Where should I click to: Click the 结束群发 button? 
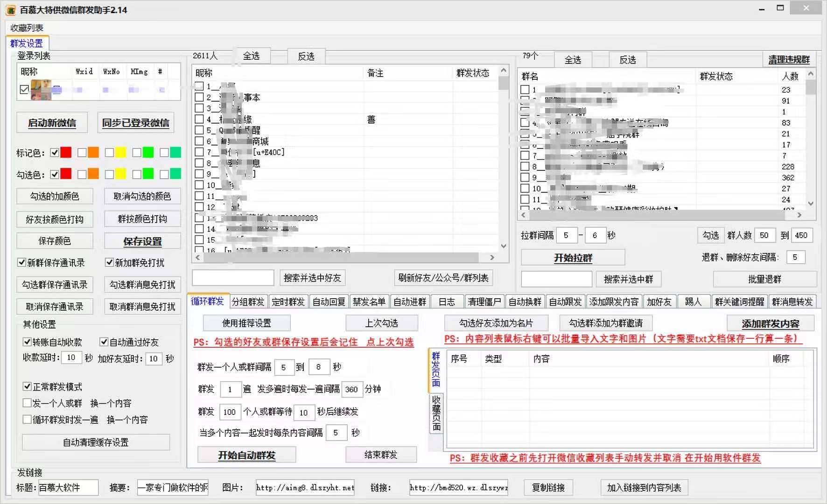381,454
